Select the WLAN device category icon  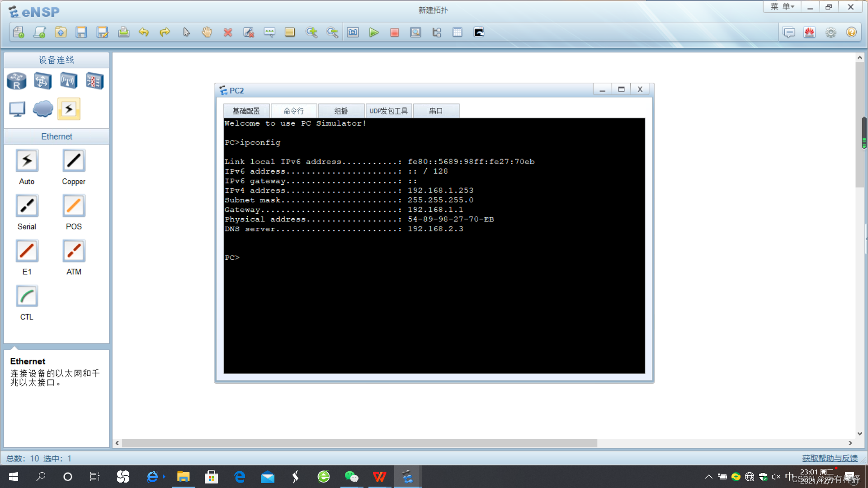[69, 81]
